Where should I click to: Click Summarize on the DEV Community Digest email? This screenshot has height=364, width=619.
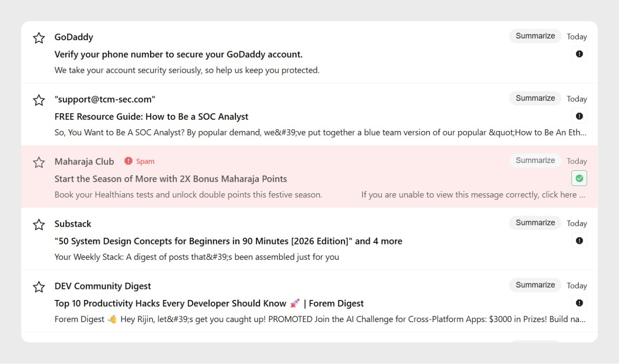pos(535,285)
